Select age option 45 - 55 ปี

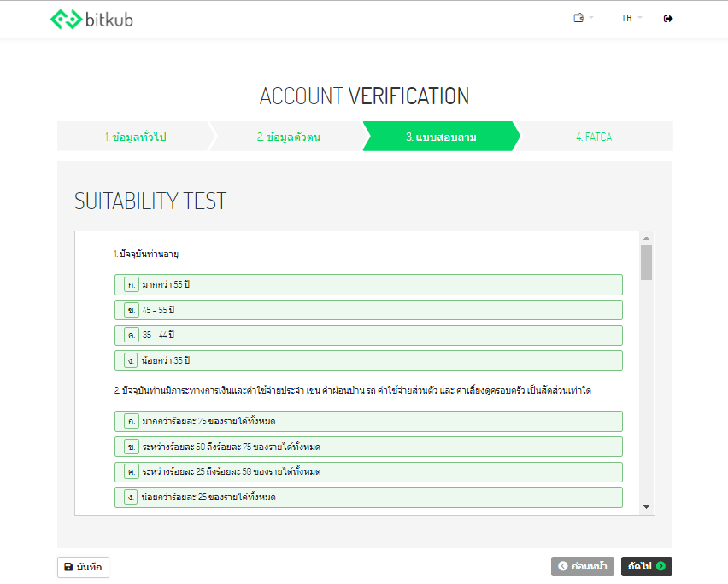pyautogui.click(x=368, y=310)
